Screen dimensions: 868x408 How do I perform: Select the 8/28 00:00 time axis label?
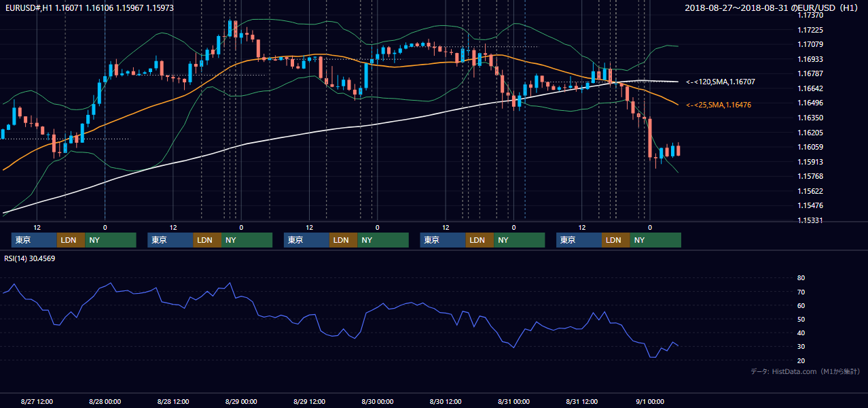pyautogui.click(x=105, y=401)
